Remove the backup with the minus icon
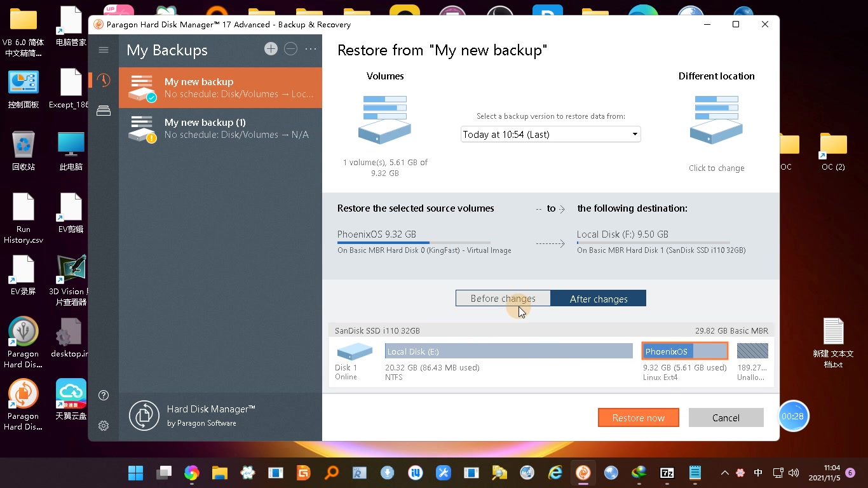 click(290, 49)
